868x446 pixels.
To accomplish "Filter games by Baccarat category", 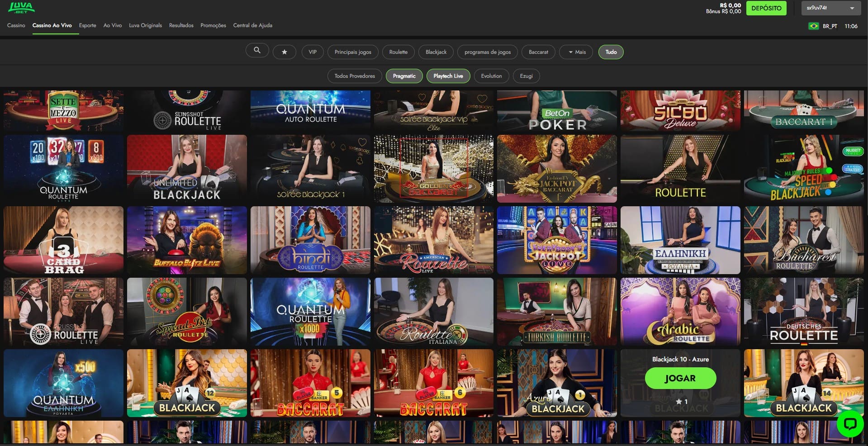I will click(538, 52).
